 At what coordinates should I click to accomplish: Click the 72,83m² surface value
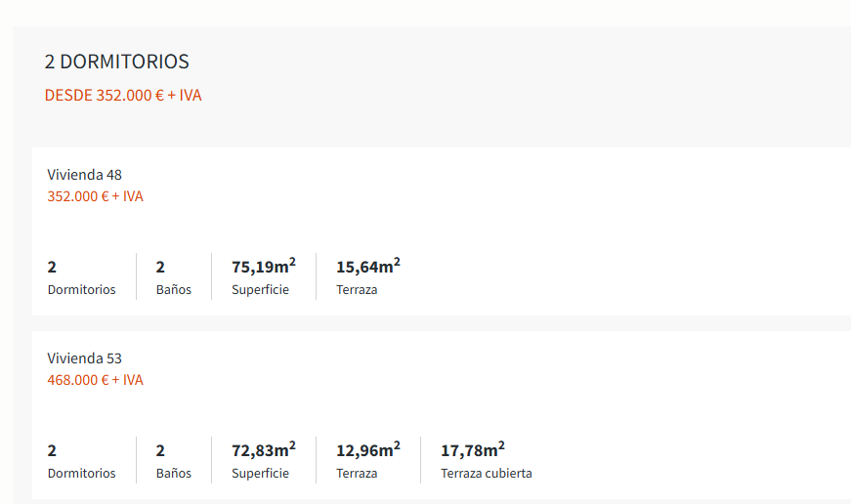264,449
